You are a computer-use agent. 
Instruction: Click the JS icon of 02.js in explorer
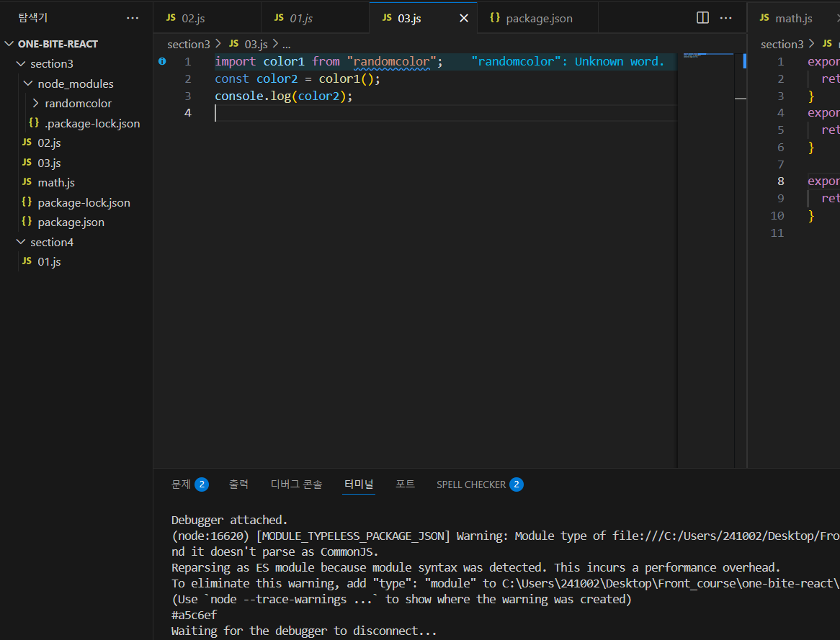(27, 143)
